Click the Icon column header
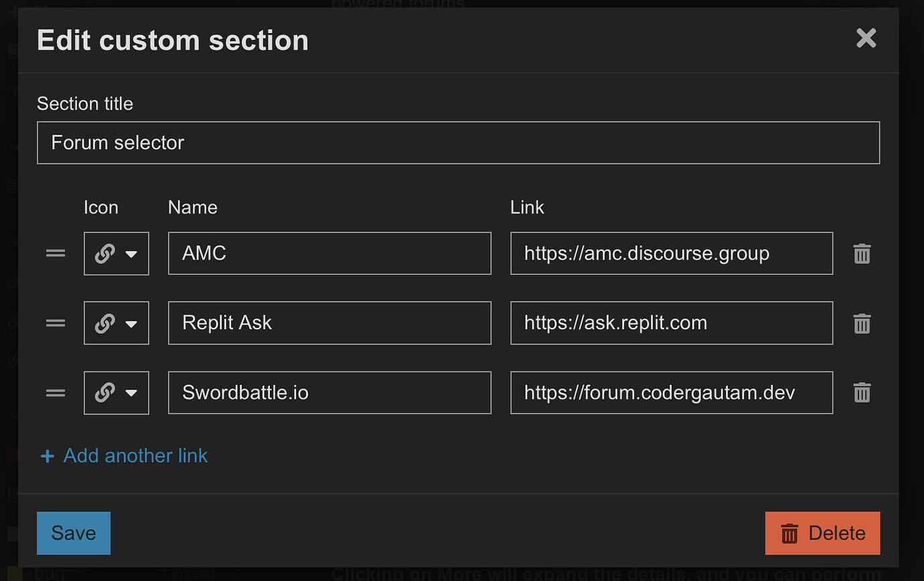924x581 pixels. [x=101, y=207]
